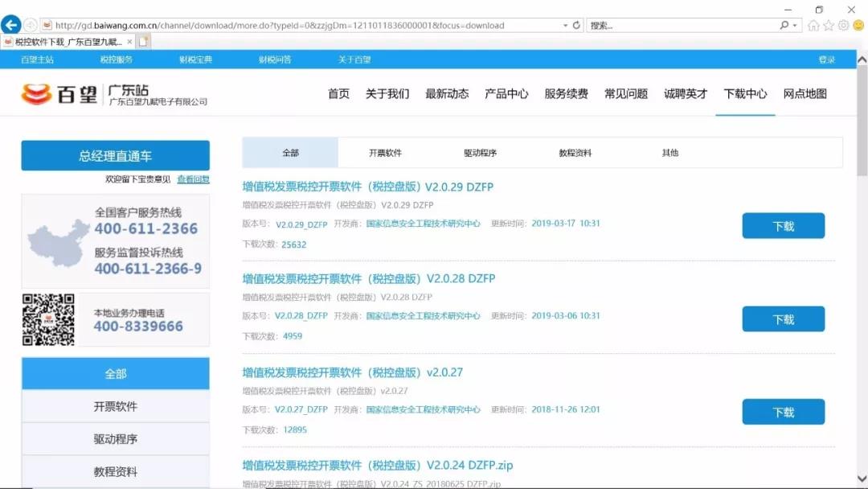
Task: Open 网点地图 navigation item
Action: (x=805, y=94)
